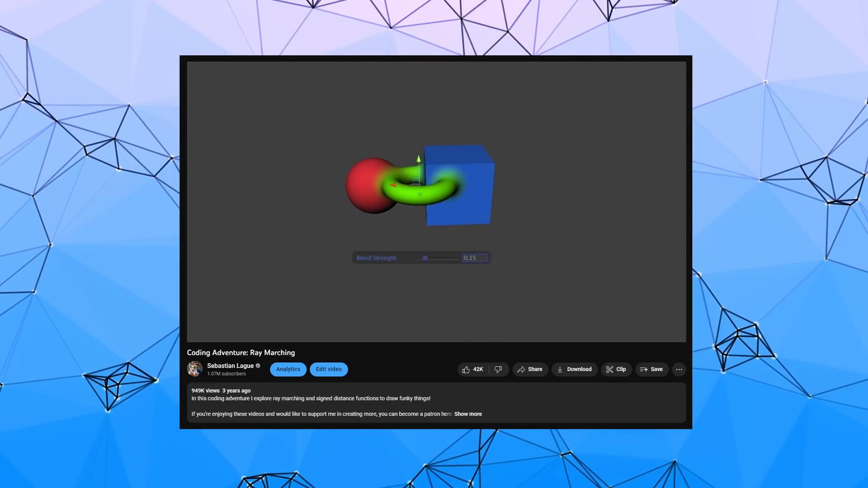Screen dimensions: 868x488
Task: Click the scissors Clip button
Action: pos(616,370)
